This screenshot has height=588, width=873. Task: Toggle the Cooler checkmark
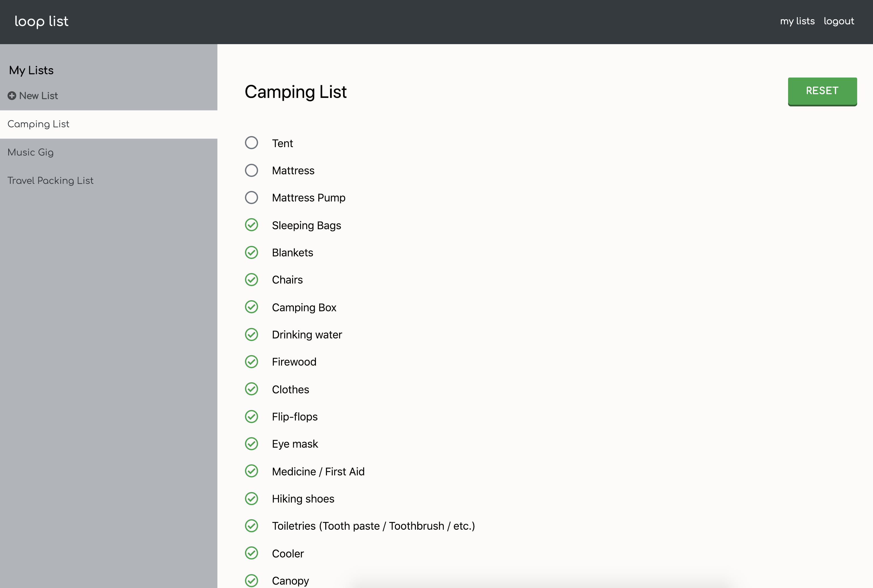(251, 553)
